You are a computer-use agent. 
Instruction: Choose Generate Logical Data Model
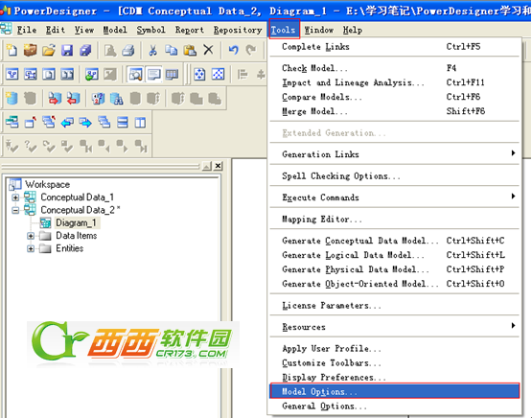point(394,255)
